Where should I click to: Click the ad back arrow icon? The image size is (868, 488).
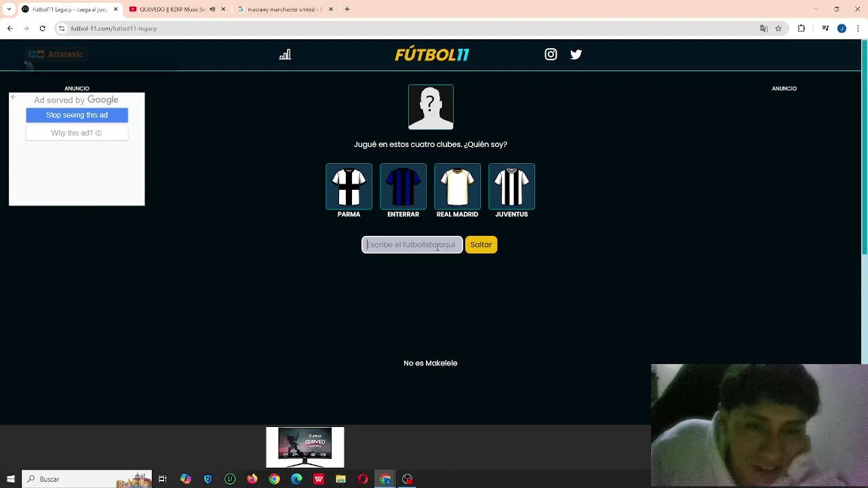pos(13,98)
